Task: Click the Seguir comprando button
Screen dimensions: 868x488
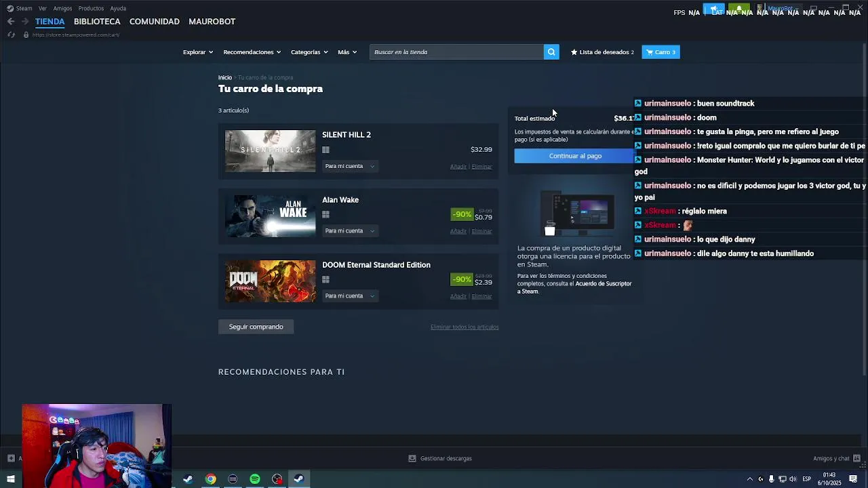Action: click(256, 327)
